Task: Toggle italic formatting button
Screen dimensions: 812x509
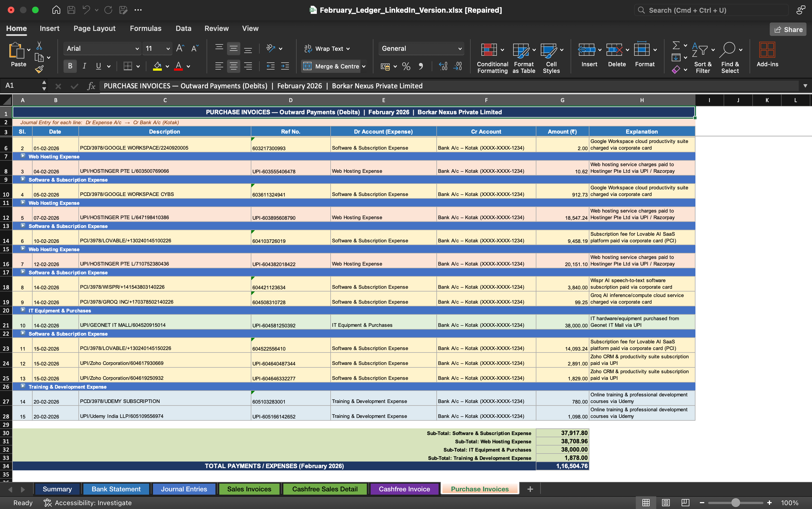Action: [84, 66]
